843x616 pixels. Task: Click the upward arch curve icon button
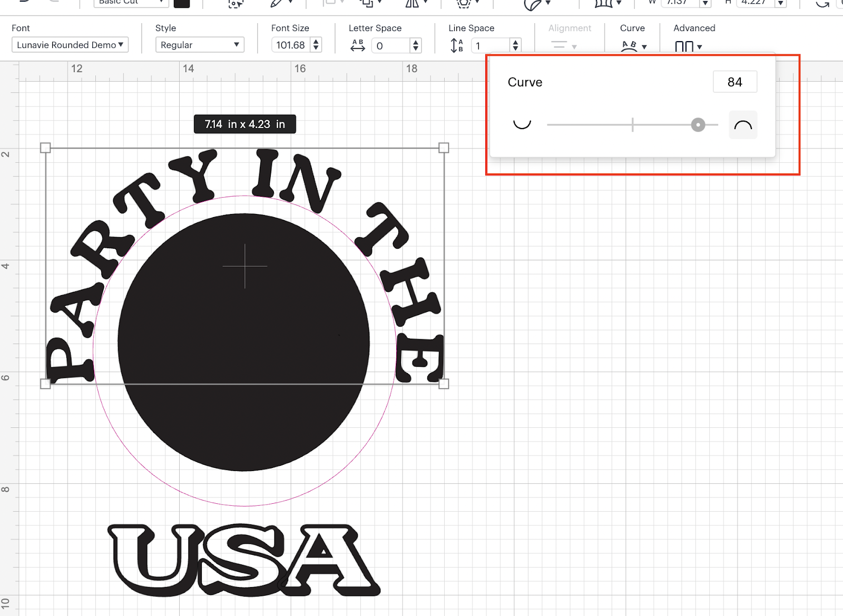[x=743, y=125]
